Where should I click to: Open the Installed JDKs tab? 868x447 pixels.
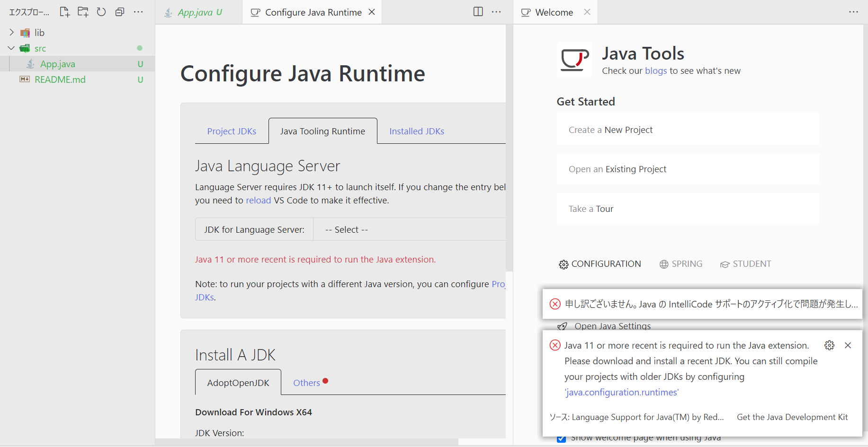[417, 131]
